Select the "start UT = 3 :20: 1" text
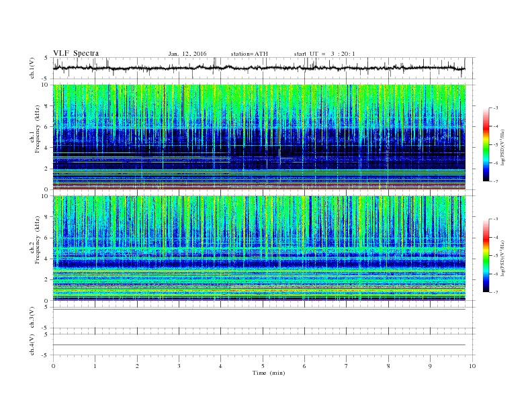This screenshot has height=411, width=532. (324, 54)
